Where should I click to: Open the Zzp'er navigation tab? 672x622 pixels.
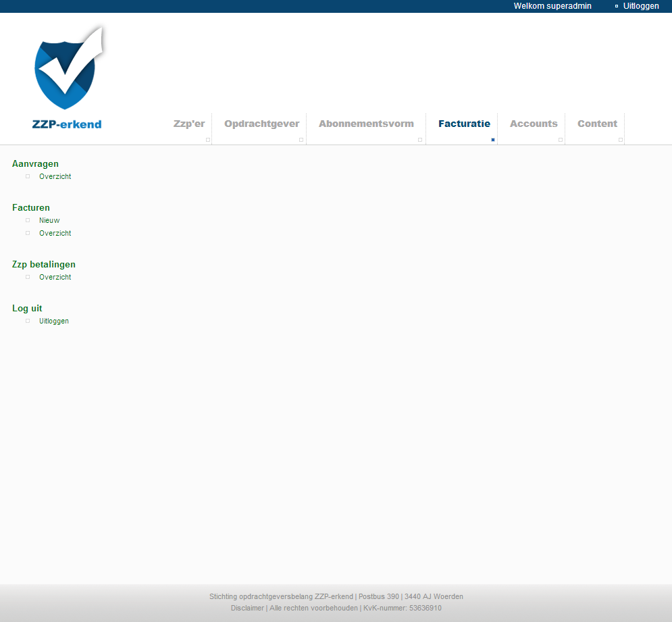click(x=189, y=124)
